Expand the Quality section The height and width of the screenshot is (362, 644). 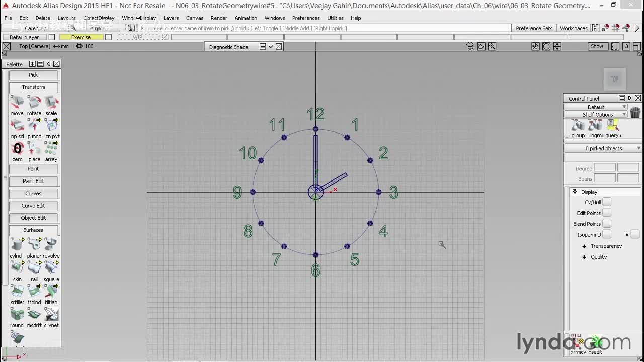click(584, 257)
